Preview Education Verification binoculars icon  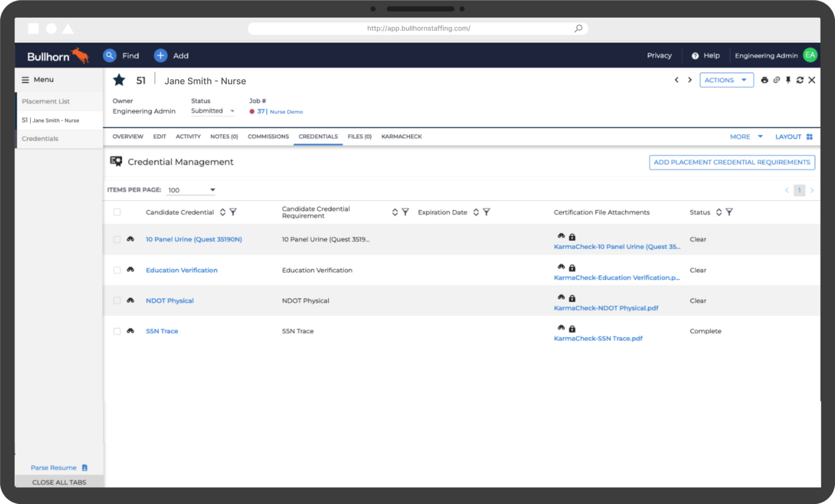[x=130, y=270]
